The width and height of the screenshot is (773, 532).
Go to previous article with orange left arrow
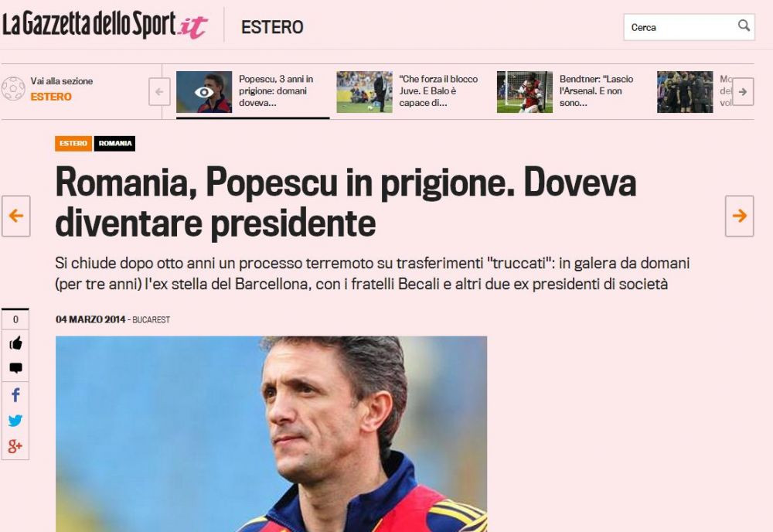click(x=16, y=216)
